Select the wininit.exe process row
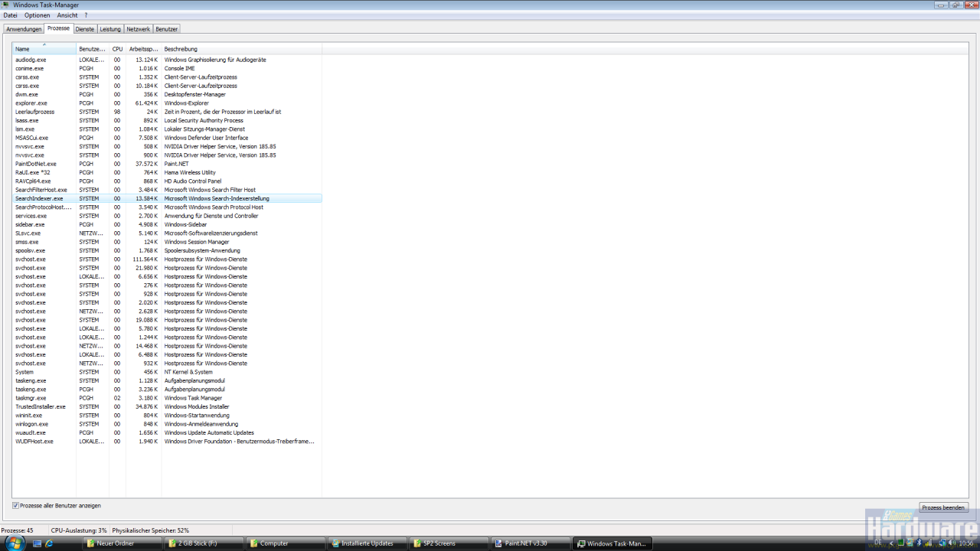This screenshot has height=551, width=980. coord(167,416)
